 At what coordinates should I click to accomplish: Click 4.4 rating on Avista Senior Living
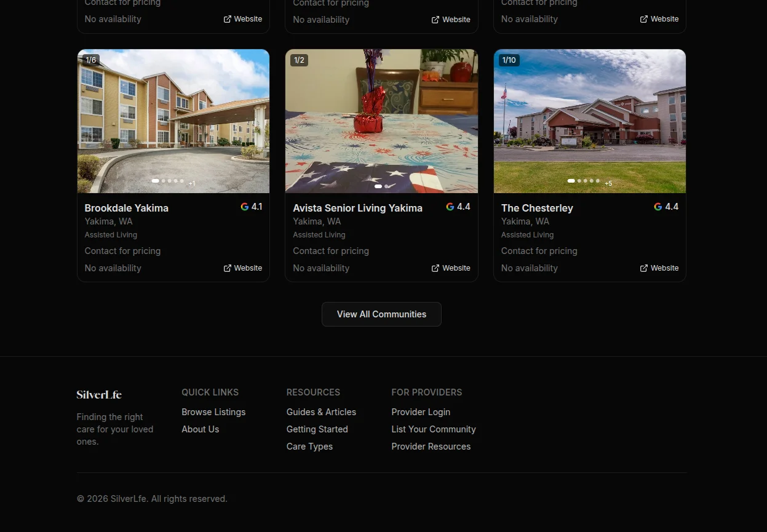tap(464, 207)
